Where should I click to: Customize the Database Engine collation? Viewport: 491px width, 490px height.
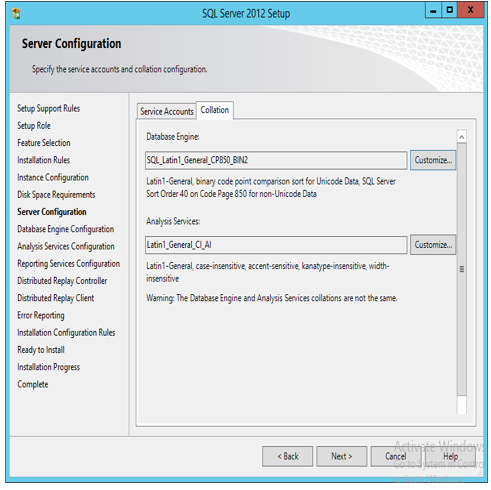(433, 160)
